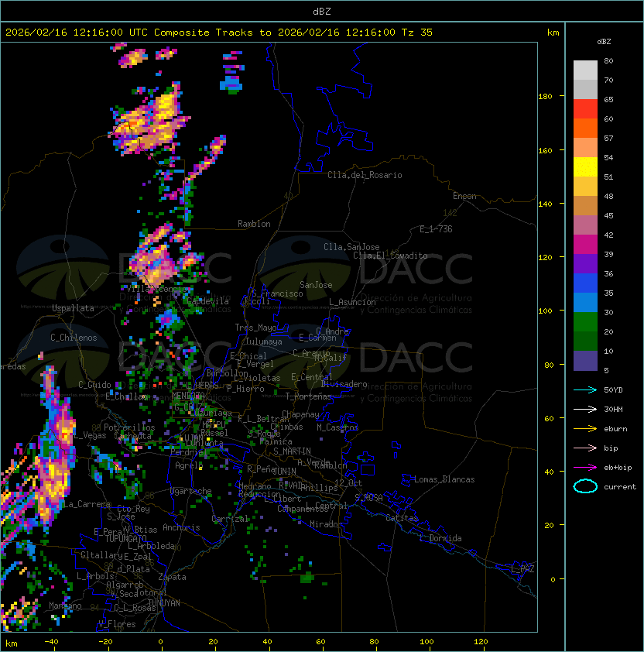Click the Medrano place label

tap(255, 486)
